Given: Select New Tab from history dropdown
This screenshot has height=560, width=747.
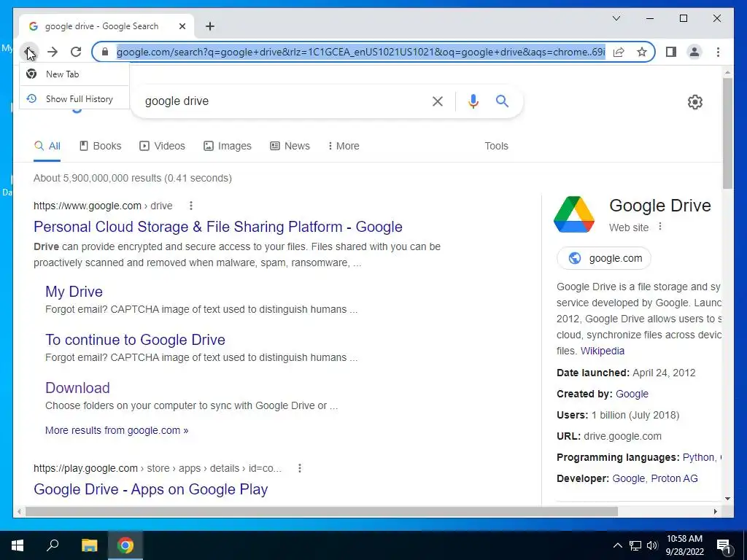Looking at the screenshot, I should (74, 74).
